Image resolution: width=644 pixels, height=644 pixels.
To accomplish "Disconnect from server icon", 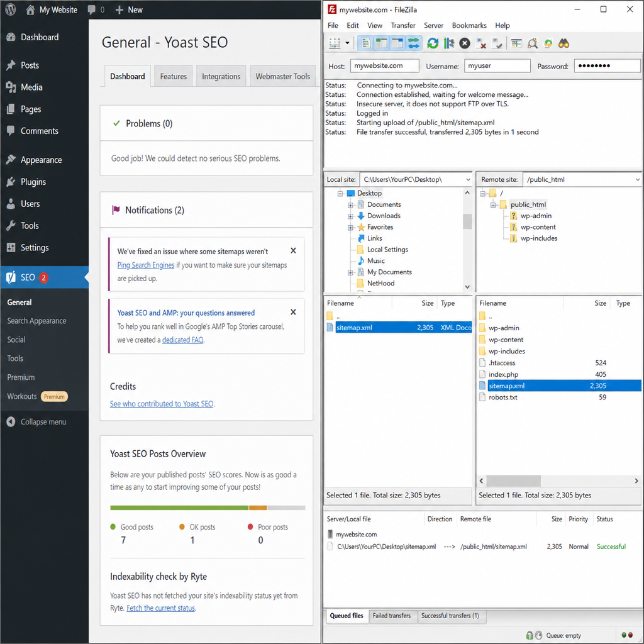I will [480, 43].
